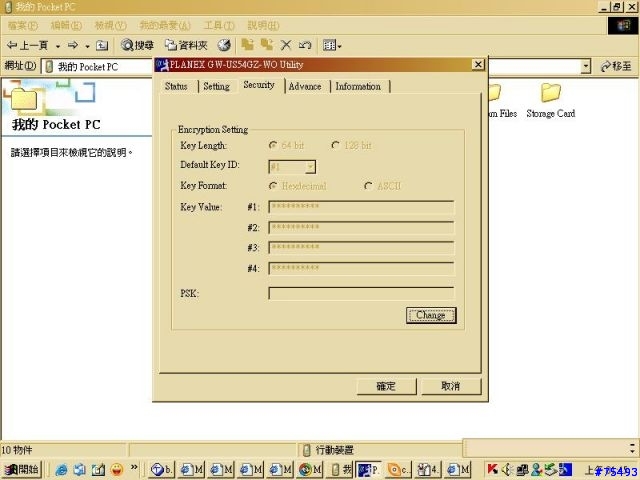Click the Forward arrow in Explorer toolbar
Viewport: 640px width, 480px height.
click(x=73, y=45)
